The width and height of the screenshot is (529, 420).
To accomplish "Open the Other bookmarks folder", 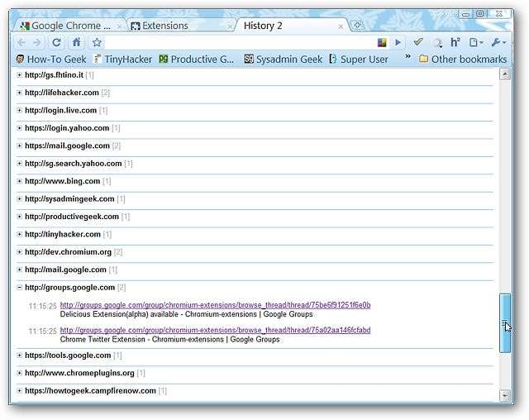I will [462, 60].
